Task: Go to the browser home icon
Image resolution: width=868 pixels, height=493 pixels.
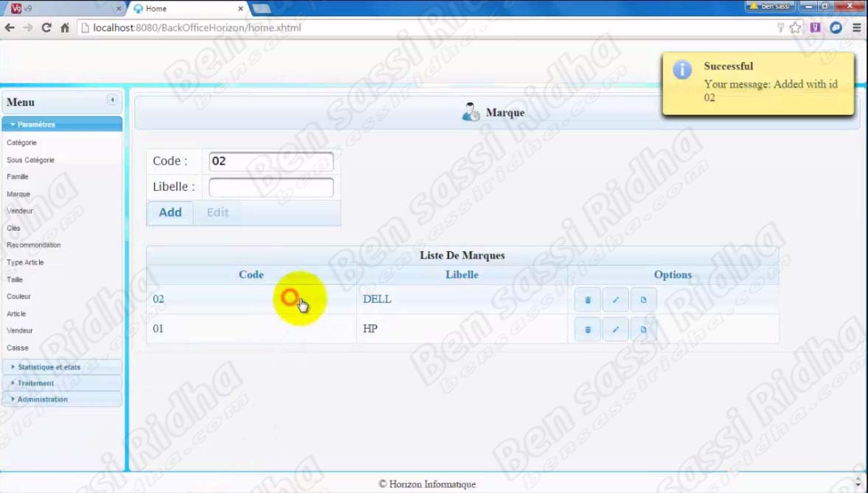Action: click(65, 28)
